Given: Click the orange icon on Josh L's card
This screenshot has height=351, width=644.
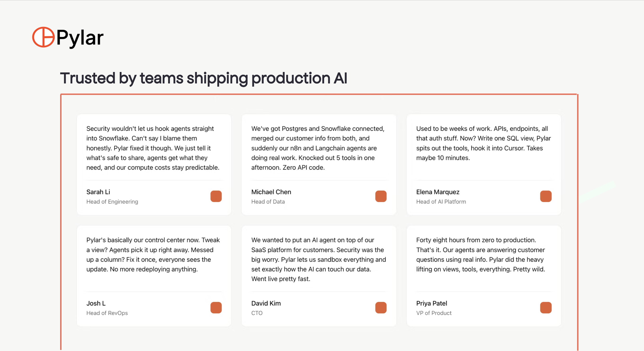Looking at the screenshot, I should click(216, 308).
